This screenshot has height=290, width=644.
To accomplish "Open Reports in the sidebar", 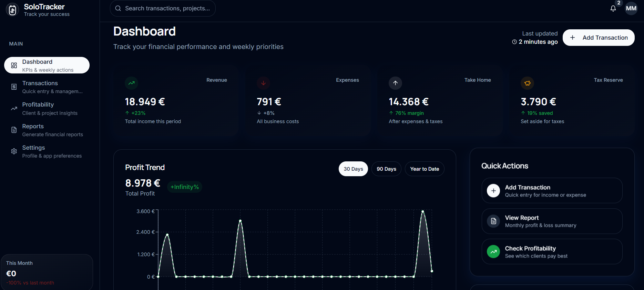I will tap(47, 130).
